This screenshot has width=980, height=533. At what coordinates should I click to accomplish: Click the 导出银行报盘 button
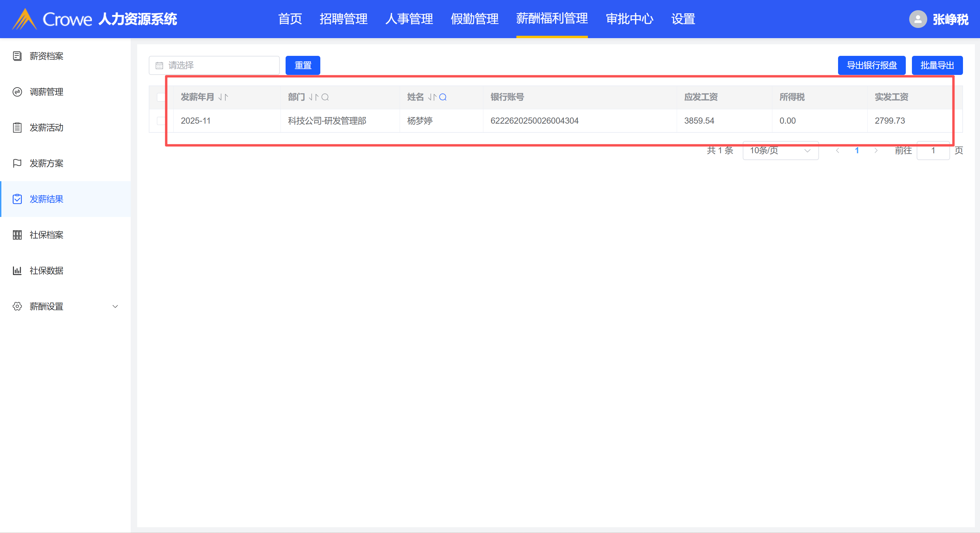pos(871,65)
